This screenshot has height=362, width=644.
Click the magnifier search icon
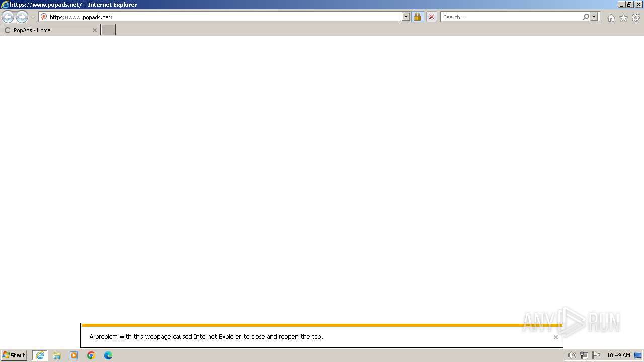[x=586, y=17]
